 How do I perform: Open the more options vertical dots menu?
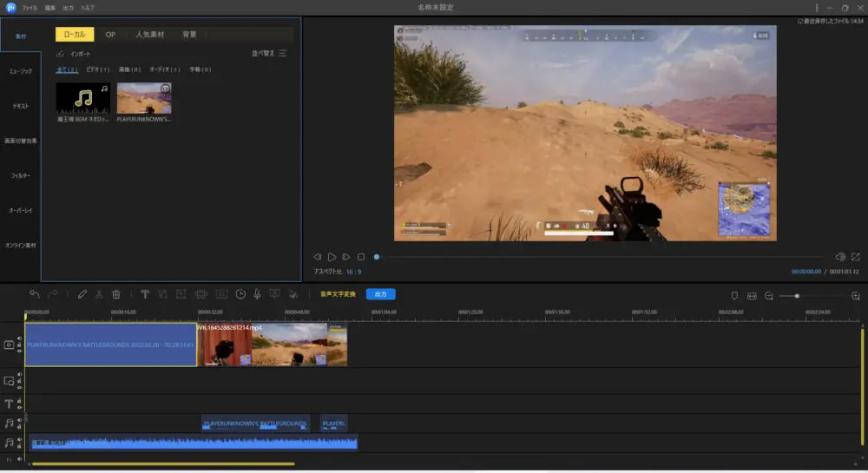point(817,8)
